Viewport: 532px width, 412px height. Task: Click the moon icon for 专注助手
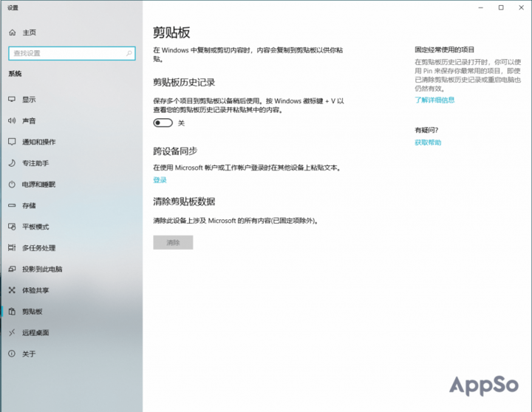click(12, 163)
